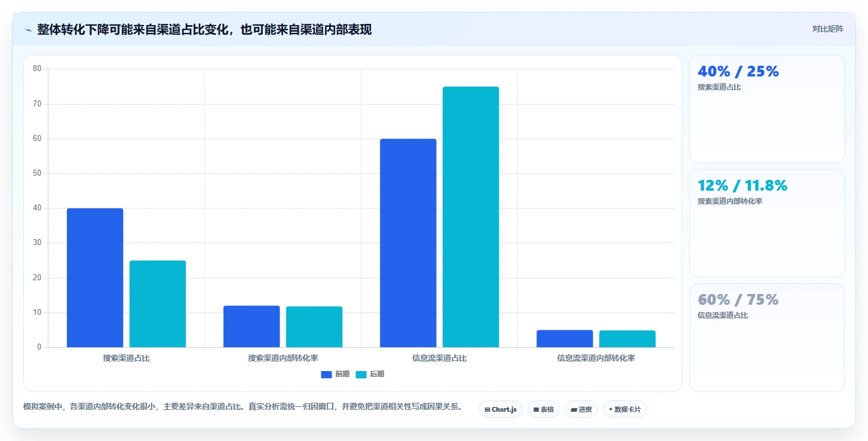
Task: Click the 30 y-axis tick label
Action: (x=37, y=243)
